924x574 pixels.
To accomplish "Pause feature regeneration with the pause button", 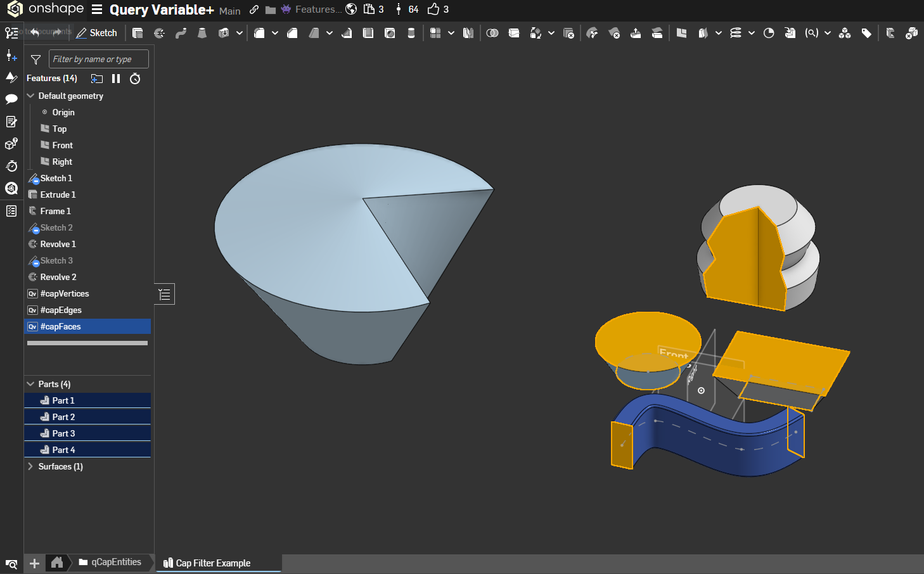I will click(116, 79).
